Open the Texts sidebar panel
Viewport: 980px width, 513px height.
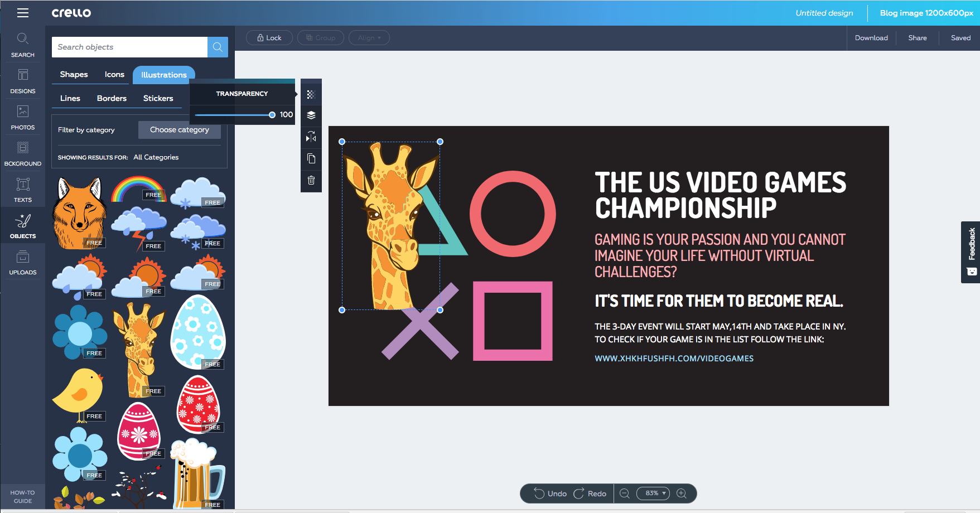coord(23,190)
